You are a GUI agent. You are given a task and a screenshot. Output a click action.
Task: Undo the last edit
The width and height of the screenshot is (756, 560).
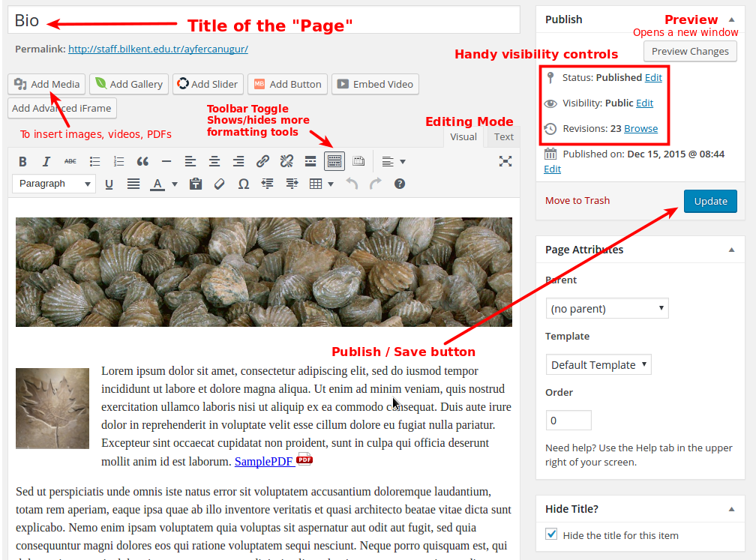pyautogui.click(x=352, y=184)
